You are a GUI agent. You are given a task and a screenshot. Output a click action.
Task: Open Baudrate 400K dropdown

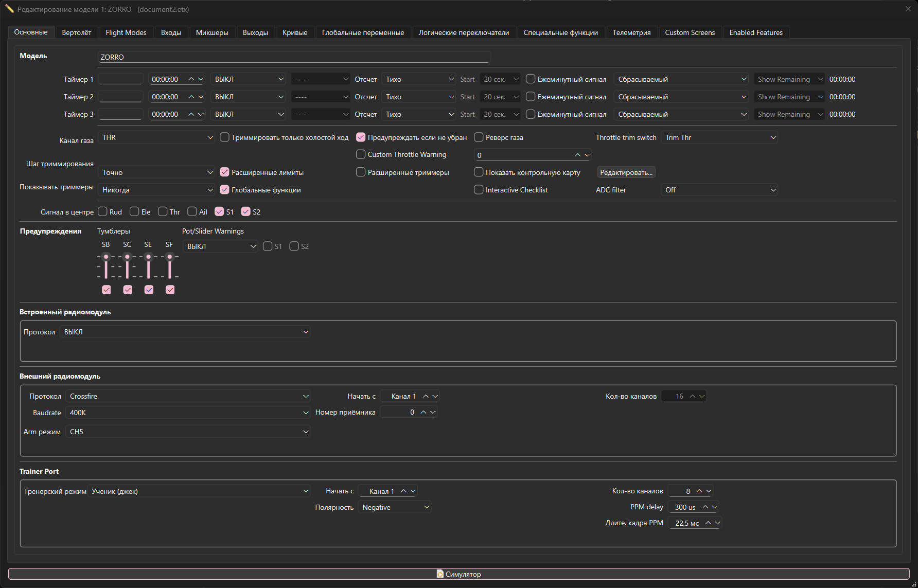point(188,413)
